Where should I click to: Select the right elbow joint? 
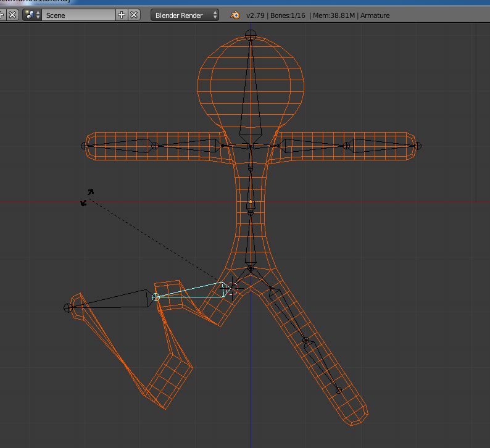(x=346, y=146)
